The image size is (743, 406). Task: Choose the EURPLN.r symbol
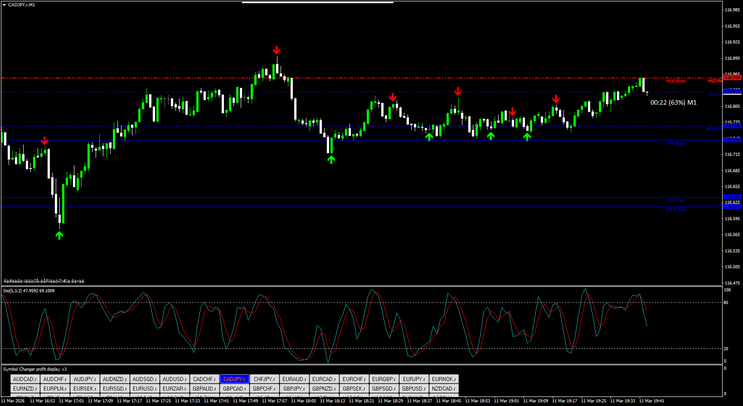point(55,388)
